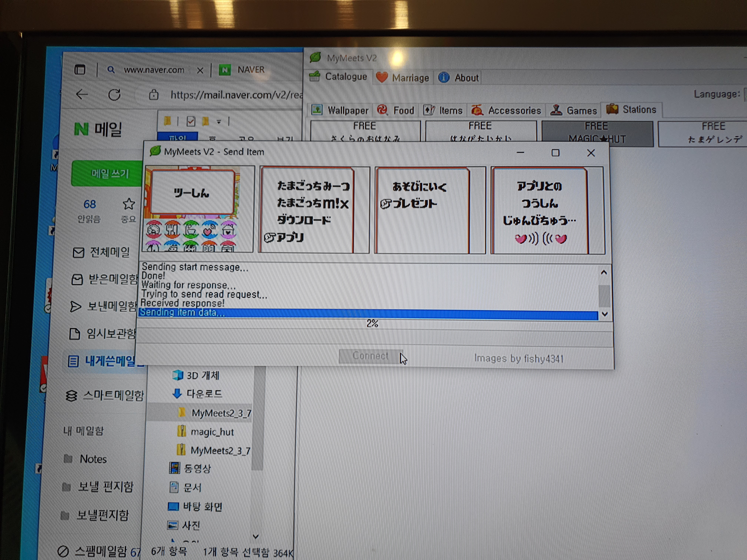747x560 pixels.
Task: Click the MyMeets V2 leaf title icon
Action: [x=315, y=57]
